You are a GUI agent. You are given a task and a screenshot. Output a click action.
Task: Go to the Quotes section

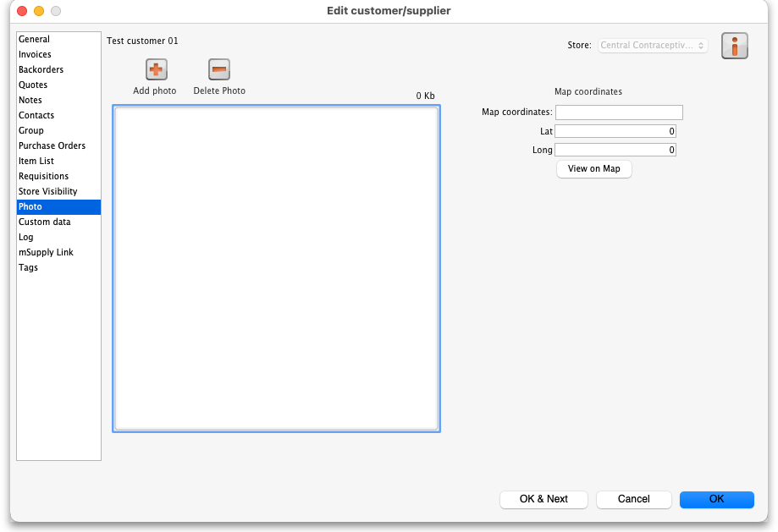pyautogui.click(x=34, y=85)
